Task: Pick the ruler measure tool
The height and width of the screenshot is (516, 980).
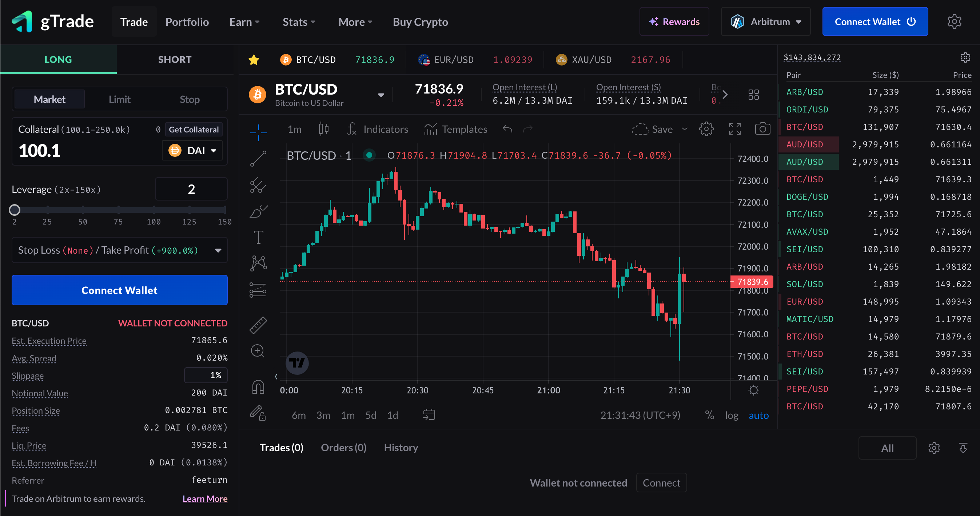Action: coord(258,325)
